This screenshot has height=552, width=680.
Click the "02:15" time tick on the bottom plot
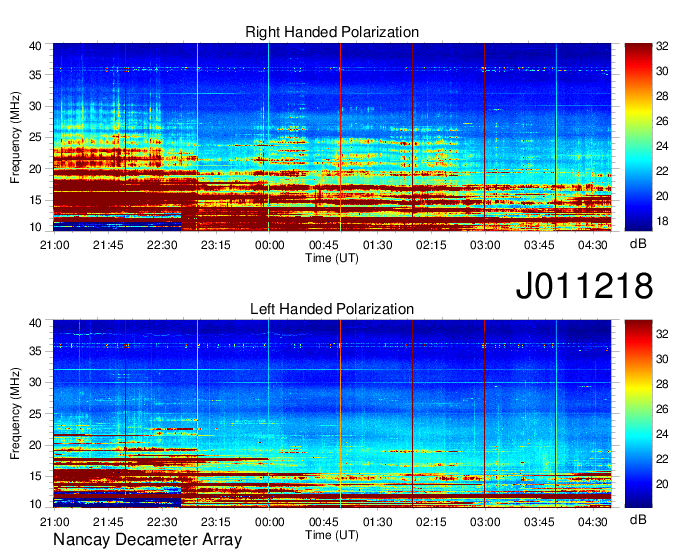431,522
